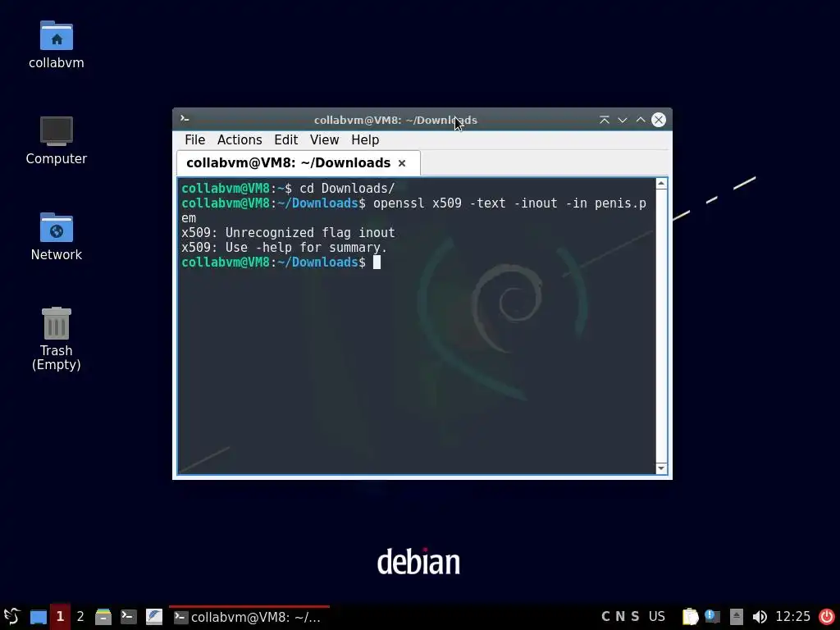Click the show desktop taskbar icon

click(38, 617)
